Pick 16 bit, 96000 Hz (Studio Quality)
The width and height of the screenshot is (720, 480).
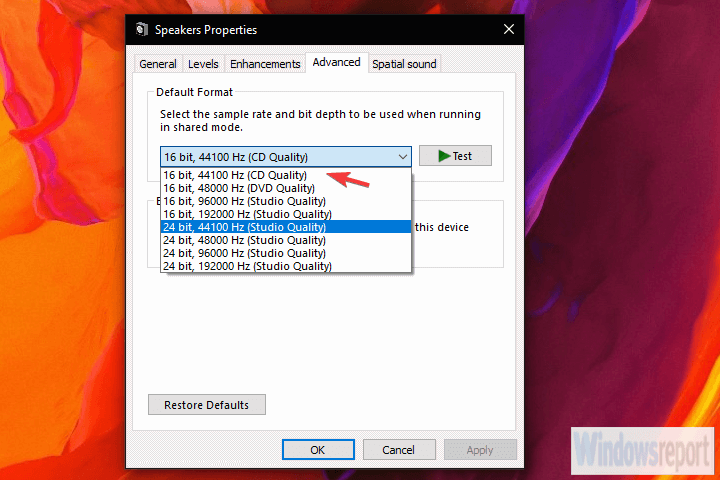(x=286, y=201)
